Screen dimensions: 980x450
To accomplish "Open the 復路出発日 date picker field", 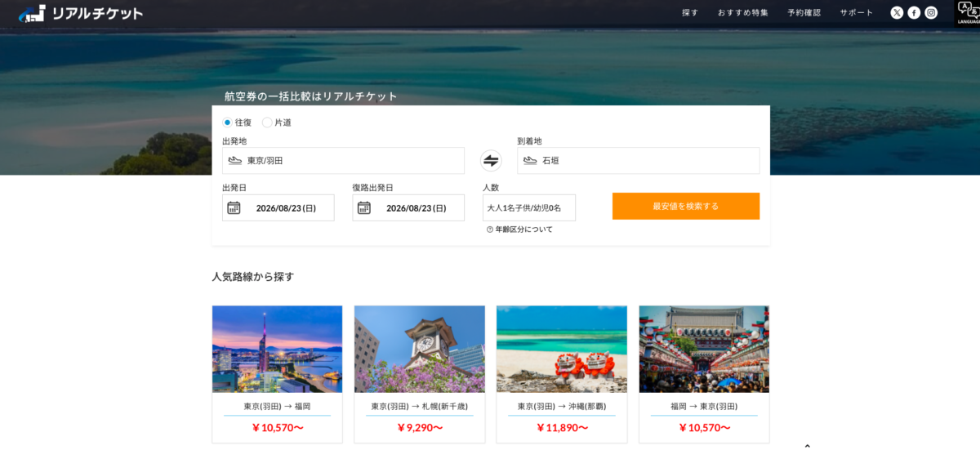I will tap(408, 207).
